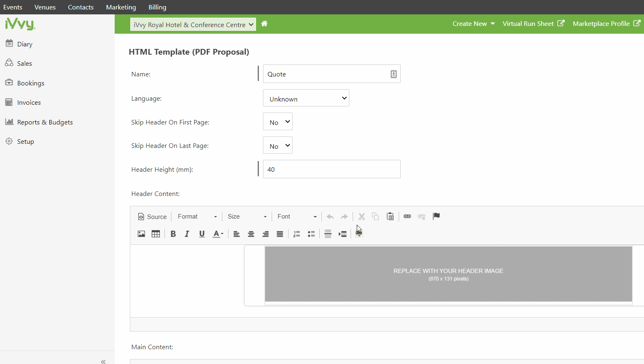
Task: Open the Skip Header On First Page dropdown
Action: tap(277, 121)
